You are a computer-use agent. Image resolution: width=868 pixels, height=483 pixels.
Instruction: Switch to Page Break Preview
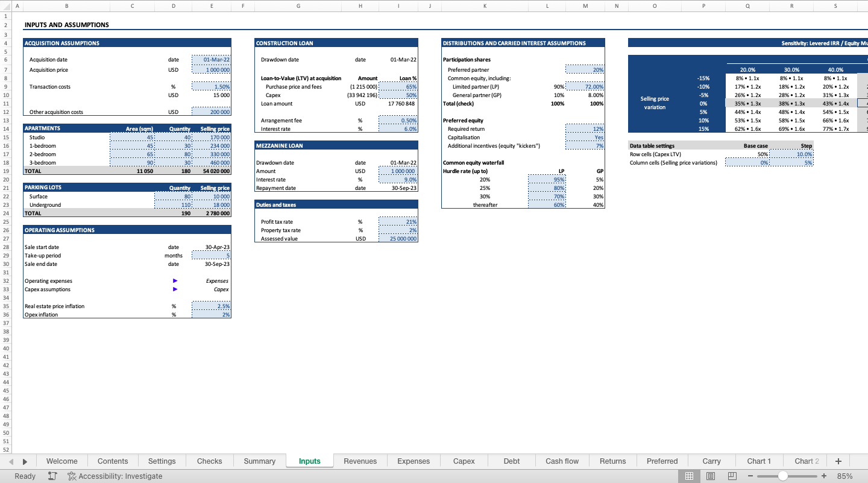tap(732, 476)
